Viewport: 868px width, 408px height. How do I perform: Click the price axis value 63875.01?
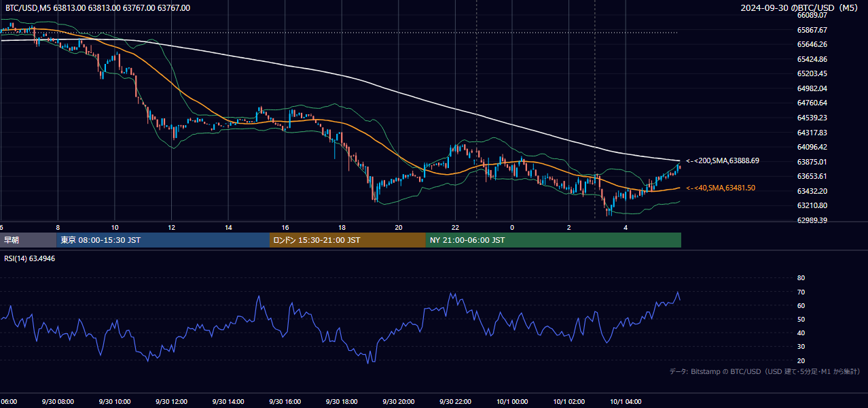pyautogui.click(x=812, y=162)
